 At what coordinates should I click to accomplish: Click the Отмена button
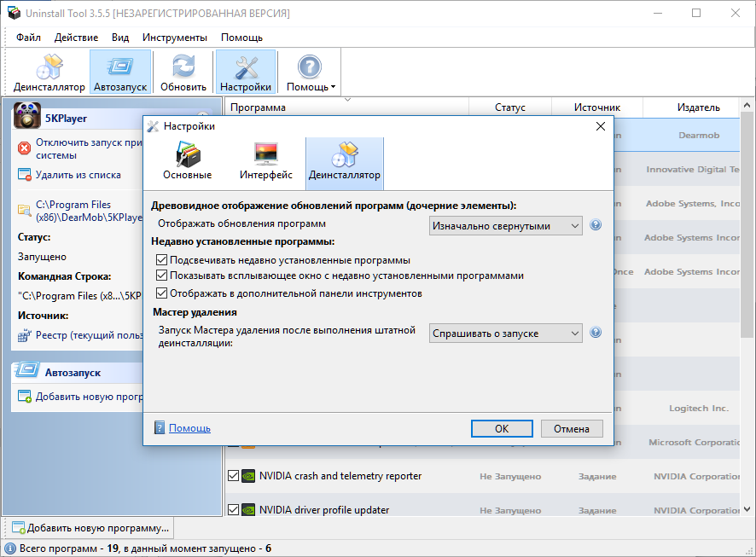pyautogui.click(x=572, y=429)
